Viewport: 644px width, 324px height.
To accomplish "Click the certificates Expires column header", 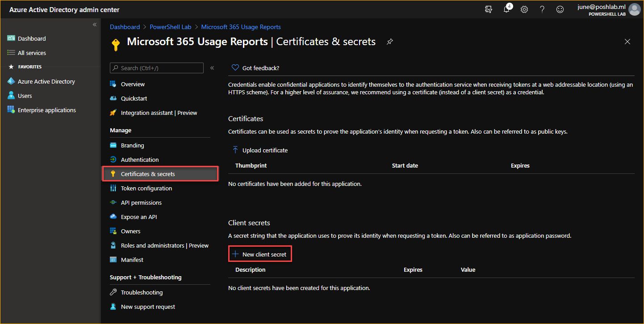I will point(520,165).
